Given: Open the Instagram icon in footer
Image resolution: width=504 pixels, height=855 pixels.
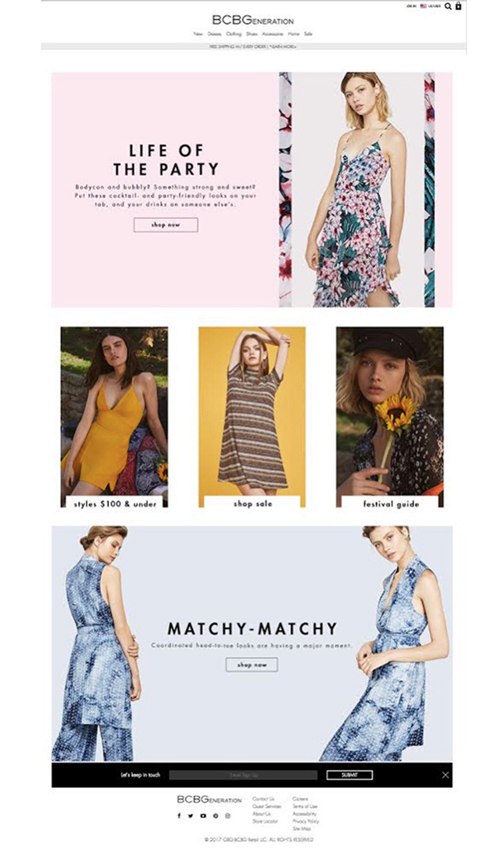Looking at the screenshot, I should (x=228, y=815).
